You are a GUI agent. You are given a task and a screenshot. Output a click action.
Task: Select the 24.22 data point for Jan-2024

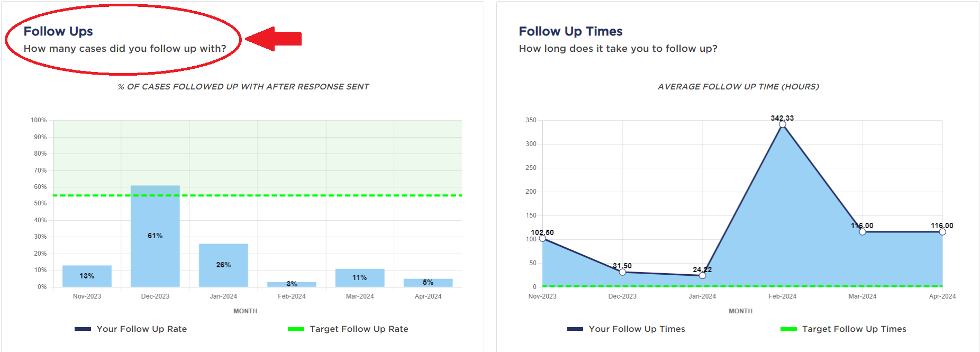click(702, 276)
